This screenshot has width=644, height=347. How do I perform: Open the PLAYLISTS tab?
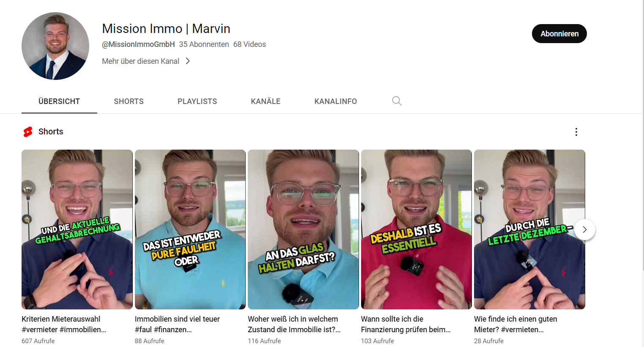tap(197, 101)
